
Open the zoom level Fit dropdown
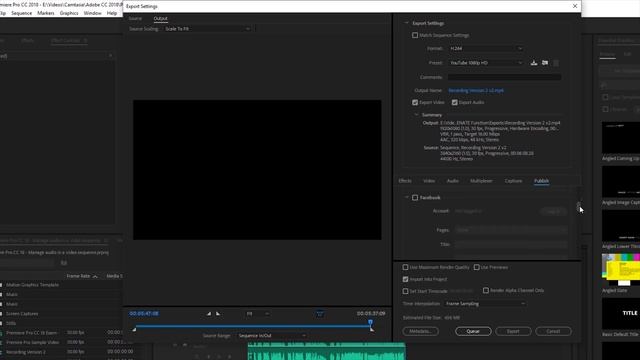tap(258, 313)
